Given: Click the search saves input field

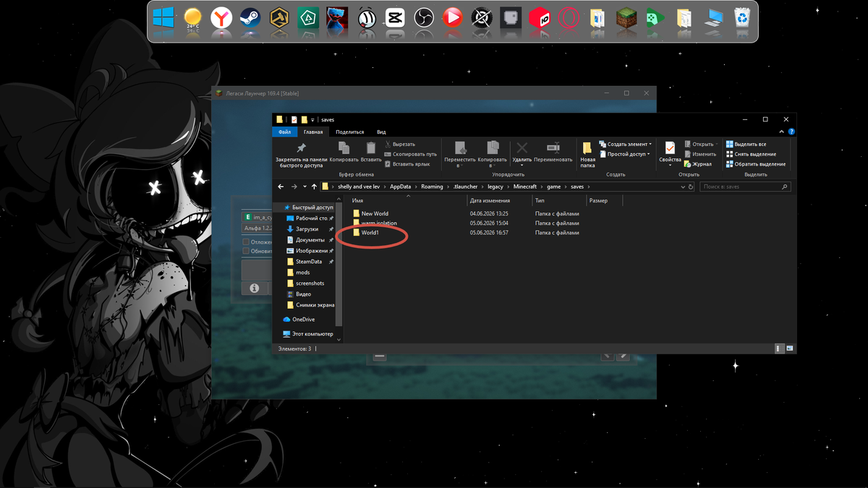Looking at the screenshot, I should (x=746, y=187).
